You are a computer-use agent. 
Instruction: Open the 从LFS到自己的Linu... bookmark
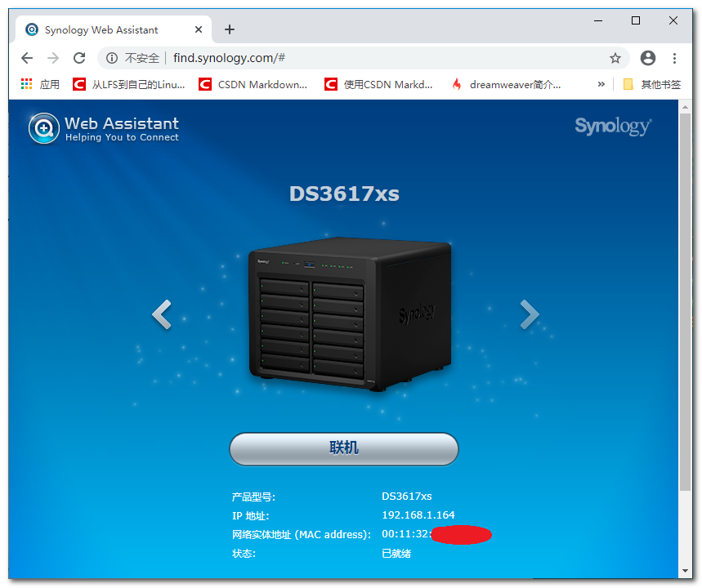(x=129, y=84)
